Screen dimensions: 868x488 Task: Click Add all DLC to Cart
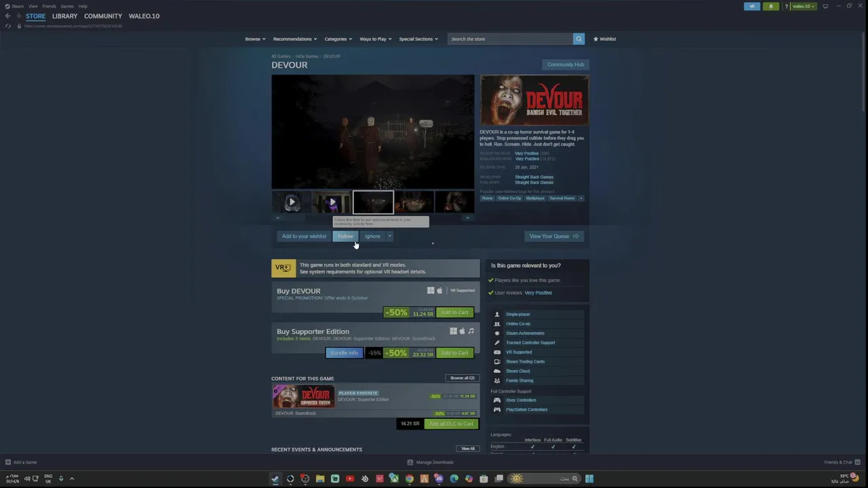tap(451, 424)
